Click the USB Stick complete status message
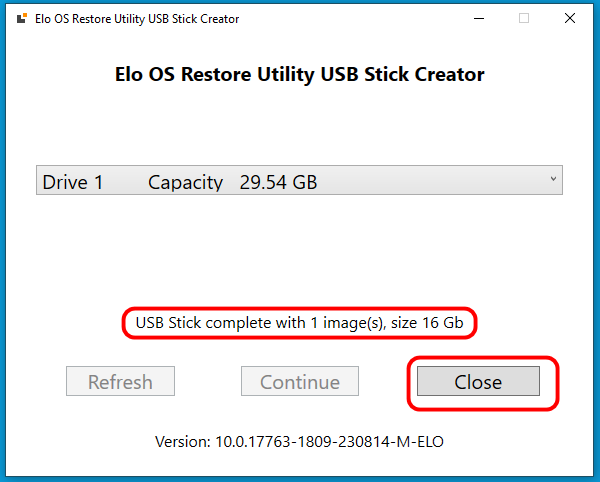Viewport: 600px width, 482px height. point(299,323)
